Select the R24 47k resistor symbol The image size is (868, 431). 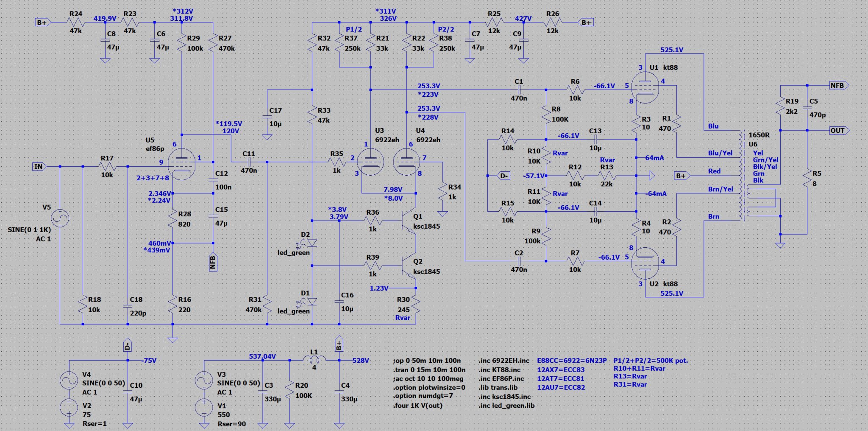[x=76, y=22]
